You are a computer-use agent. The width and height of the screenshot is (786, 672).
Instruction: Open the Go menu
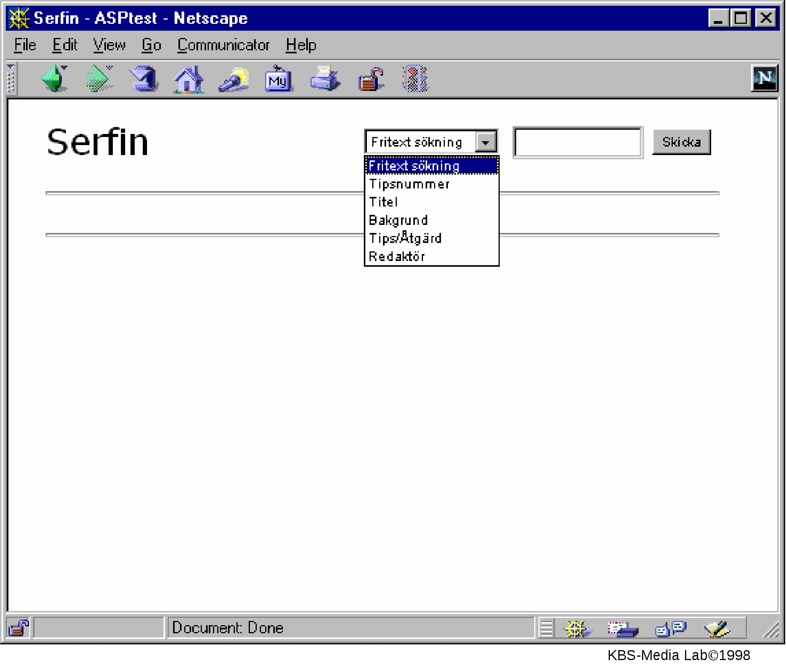pyautogui.click(x=151, y=45)
